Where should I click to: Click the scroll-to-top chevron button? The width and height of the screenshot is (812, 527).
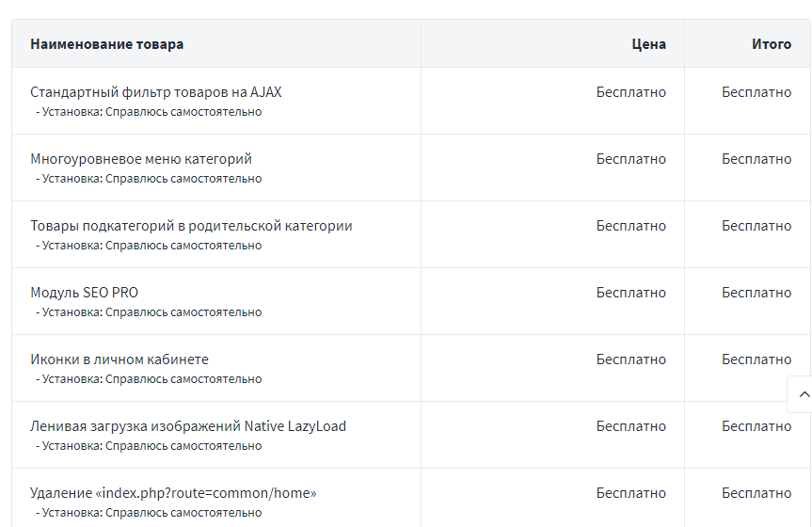[x=801, y=394]
